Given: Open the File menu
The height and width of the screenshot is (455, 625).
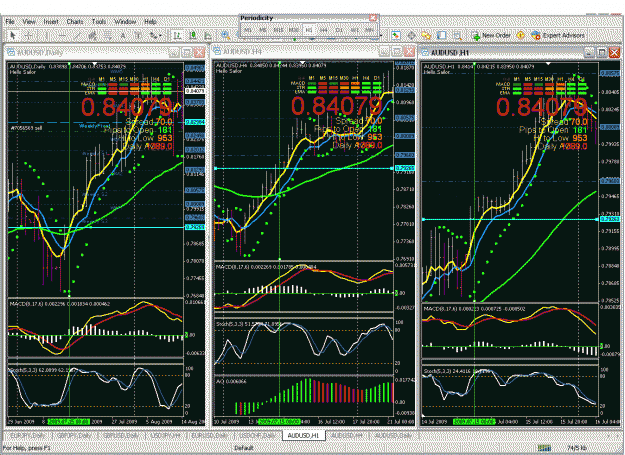Looking at the screenshot, I should tap(10, 22).
